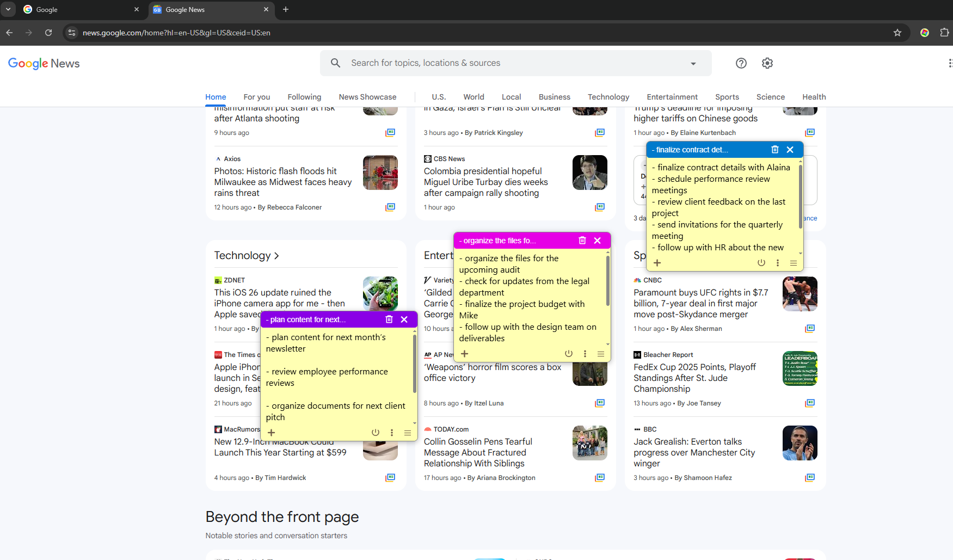Add new note from 'organize the files' note plus icon
The image size is (953, 560).
pyautogui.click(x=465, y=354)
